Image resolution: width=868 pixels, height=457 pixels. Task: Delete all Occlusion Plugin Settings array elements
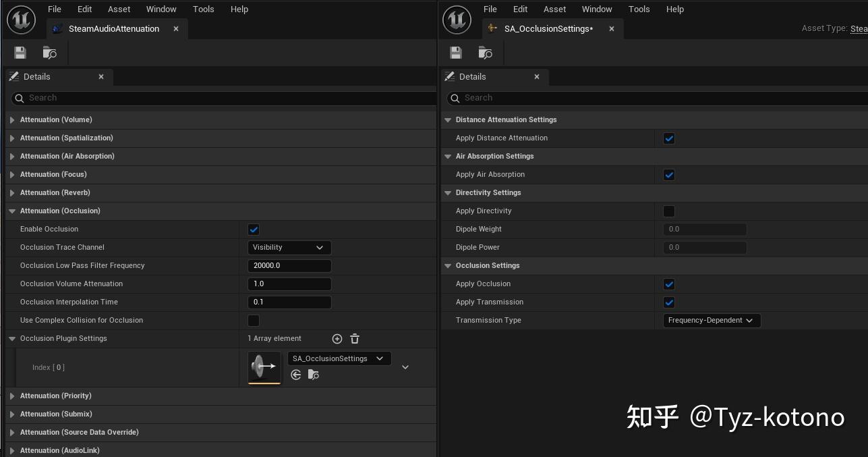(x=354, y=338)
